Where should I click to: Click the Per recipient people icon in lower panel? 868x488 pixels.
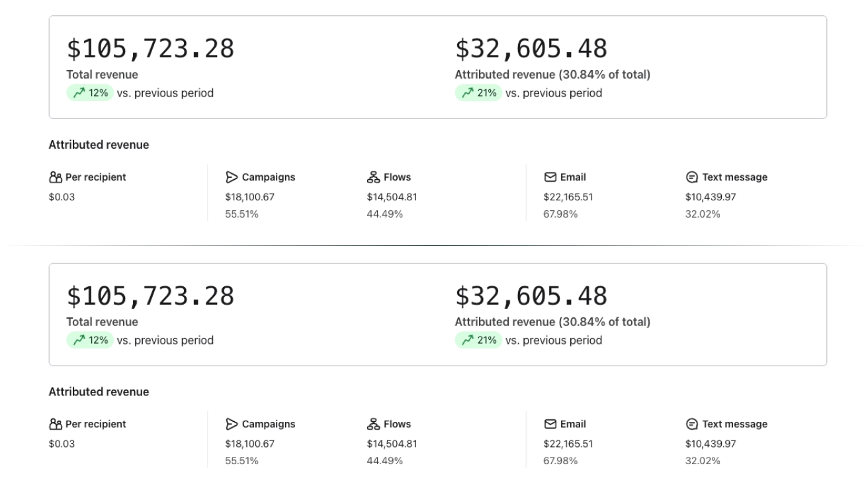[x=55, y=425]
